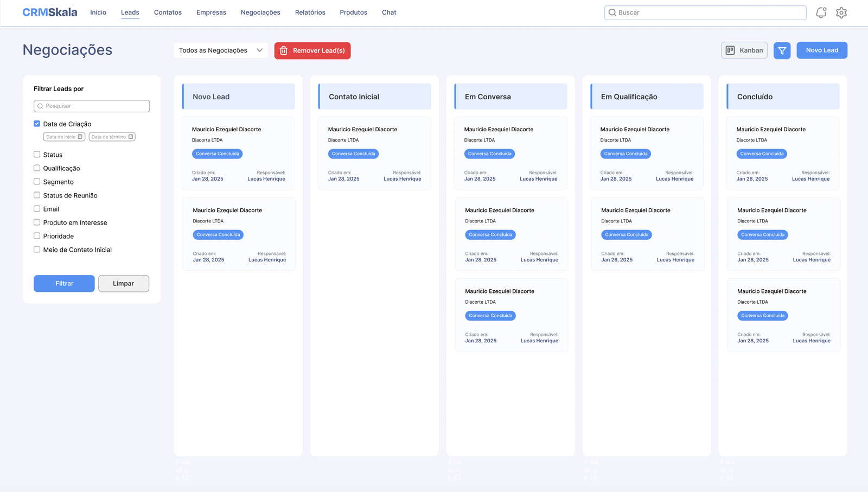This screenshot has width=868, height=492.
Task: Go to the Relatórios menu item
Action: (310, 12)
